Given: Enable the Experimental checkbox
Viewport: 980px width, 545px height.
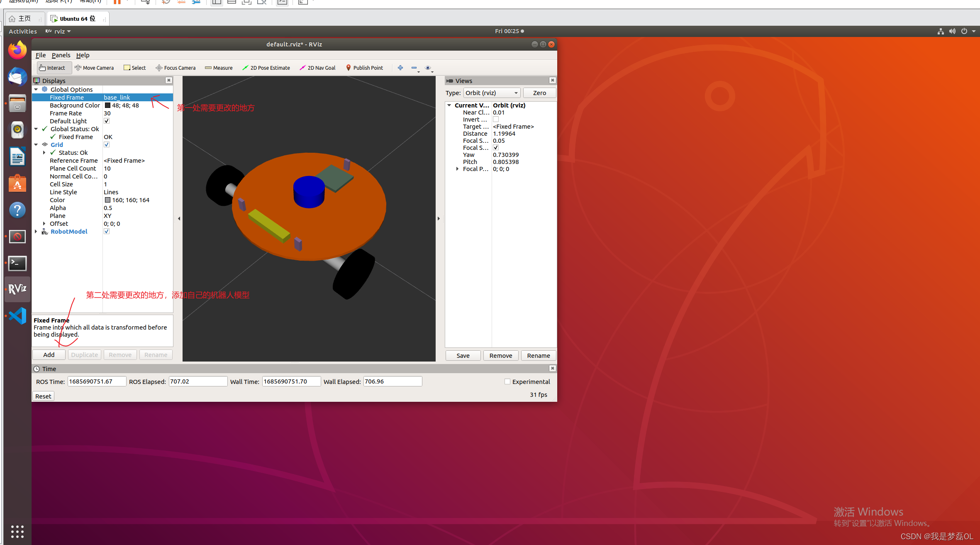Looking at the screenshot, I should (x=507, y=381).
